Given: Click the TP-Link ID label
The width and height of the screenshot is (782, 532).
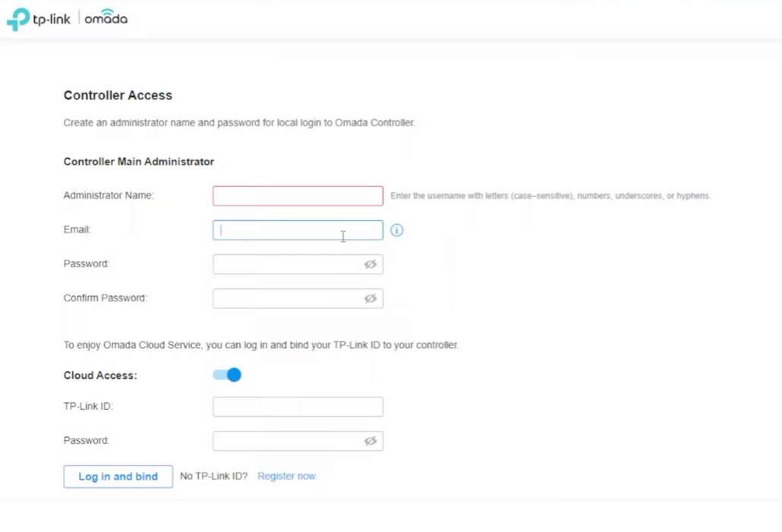Looking at the screenshot, I should point(88,407).
